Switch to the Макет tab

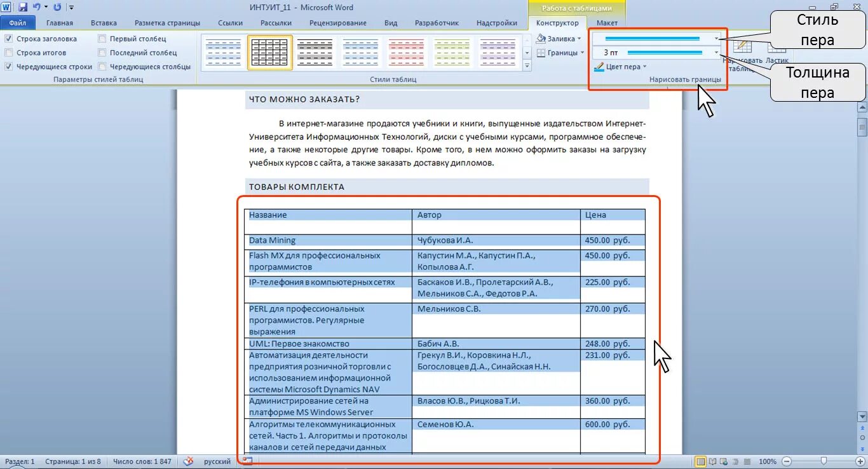pyautogui.click(x=607, y=22)
